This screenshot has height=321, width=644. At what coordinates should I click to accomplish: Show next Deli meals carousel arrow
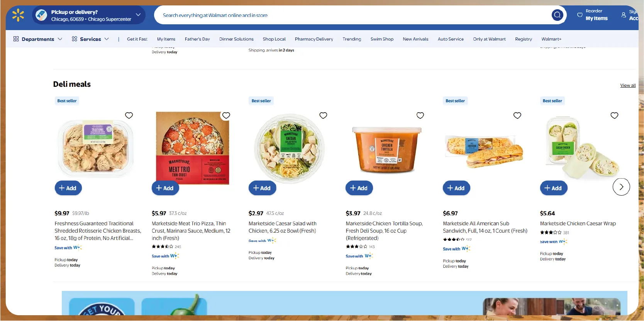point(621,187)
